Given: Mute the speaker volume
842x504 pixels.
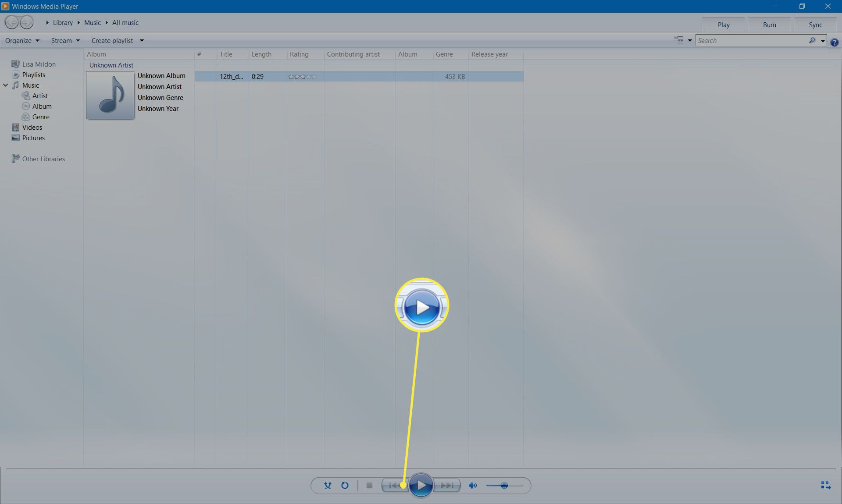Looking at the screenshot, I should click(473, 485).
